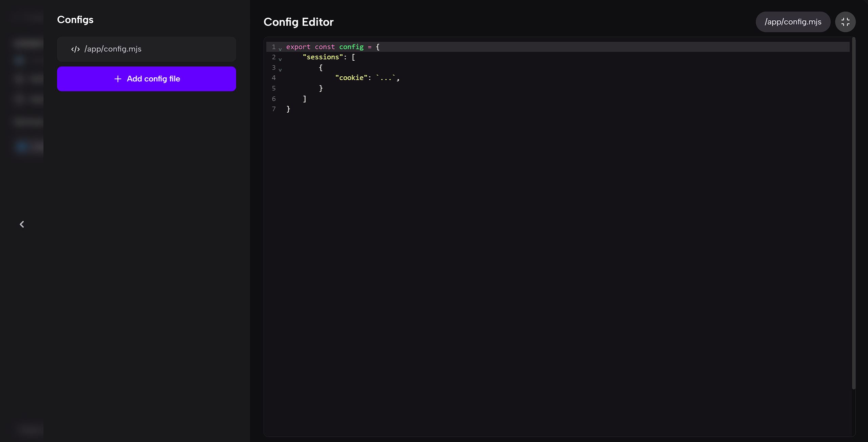Viewport: 868px width, 442px height.
Task: Click line number 4 in the gutter
Action: pos(274,78)
